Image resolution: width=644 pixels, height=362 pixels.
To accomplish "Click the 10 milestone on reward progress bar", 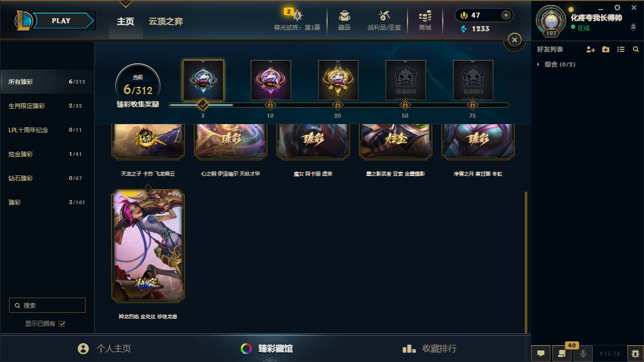I will (270, 105).
